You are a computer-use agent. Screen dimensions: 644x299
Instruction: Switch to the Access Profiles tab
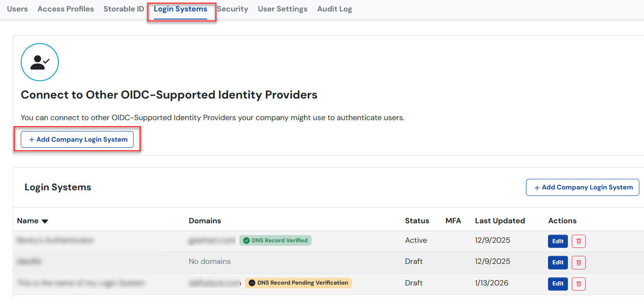(x=66, y=9)
